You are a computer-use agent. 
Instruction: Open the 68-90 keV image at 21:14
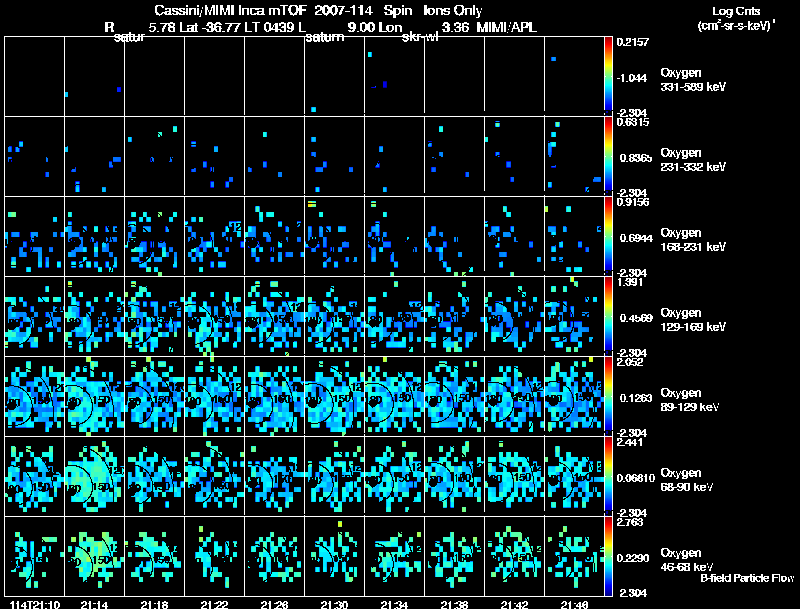pos(95,476)
